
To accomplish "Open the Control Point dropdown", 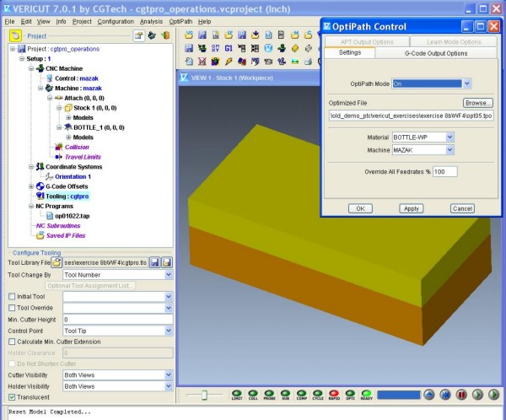I will pos(168,331).
